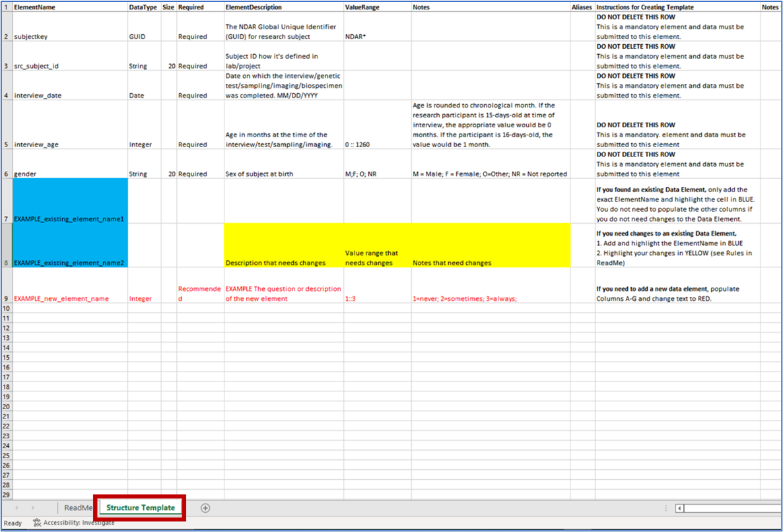Select the interview_date element name cell
Viewport: 783px width, 532px height.
point(69,86)
